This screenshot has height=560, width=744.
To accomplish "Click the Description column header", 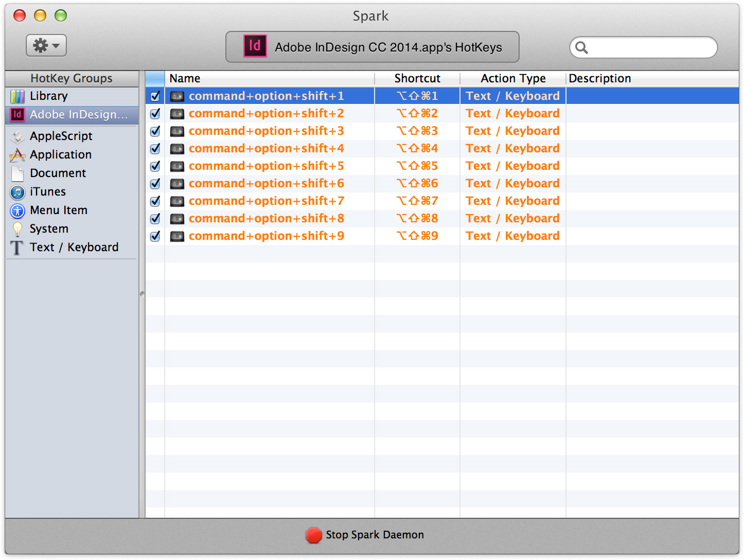I will point(652,79).
